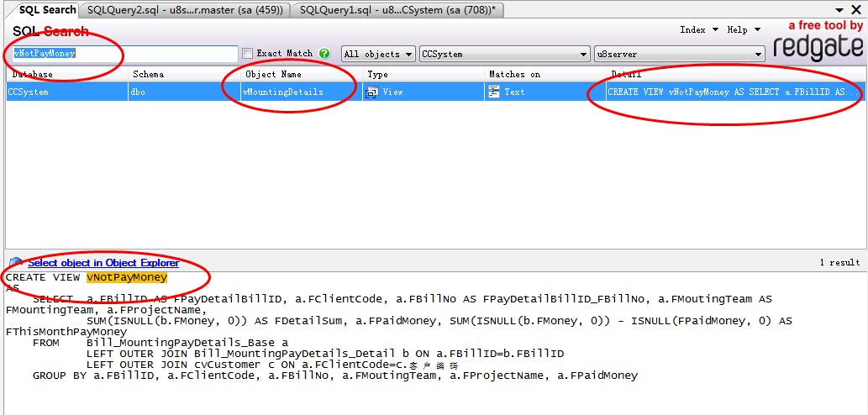The width and height of the screenshot is (868, 415).
Task: Sort results by Schema column header
Action: (182, 75)
